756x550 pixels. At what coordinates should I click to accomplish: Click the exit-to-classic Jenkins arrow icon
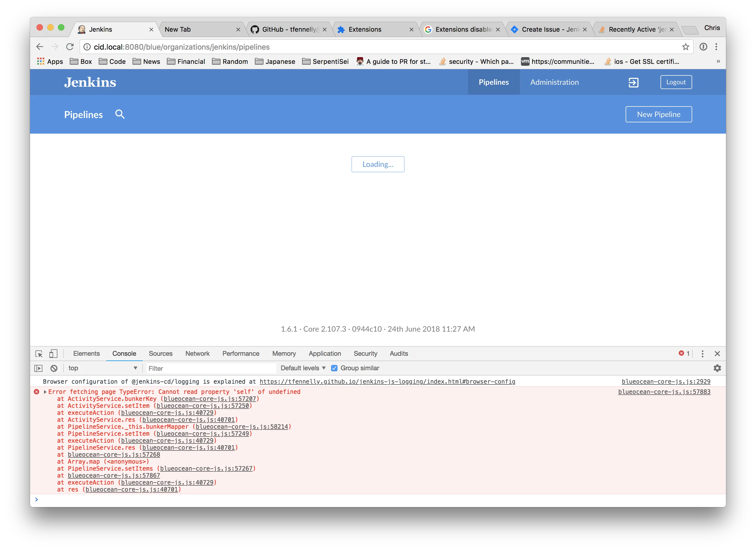pos(633,82)
